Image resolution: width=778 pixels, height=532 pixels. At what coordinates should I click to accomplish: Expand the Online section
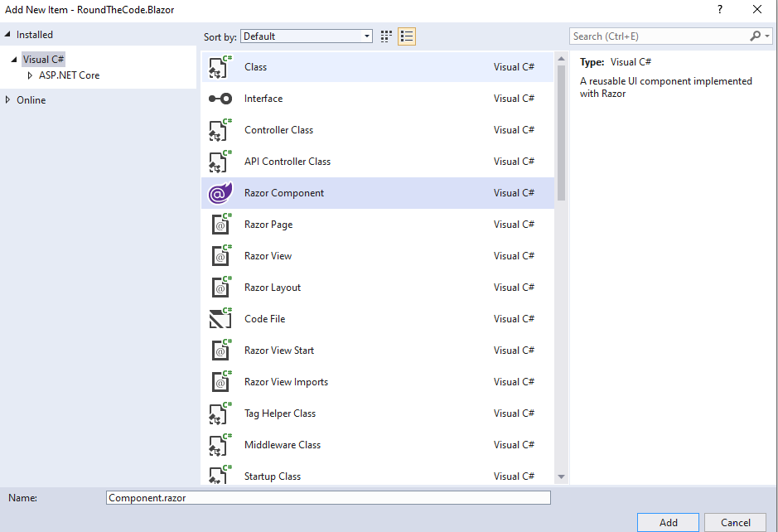pyautogui.click(x=7, y=99)
